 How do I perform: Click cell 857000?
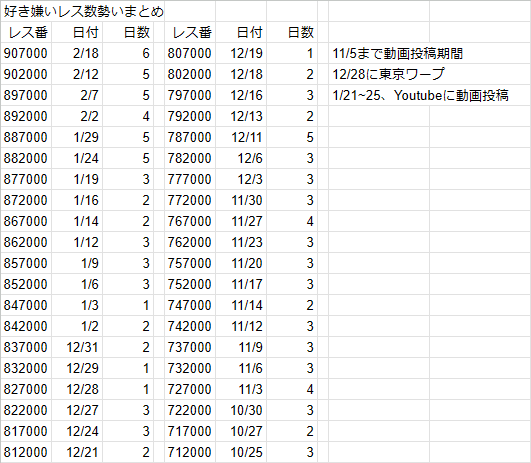[26, 263]
